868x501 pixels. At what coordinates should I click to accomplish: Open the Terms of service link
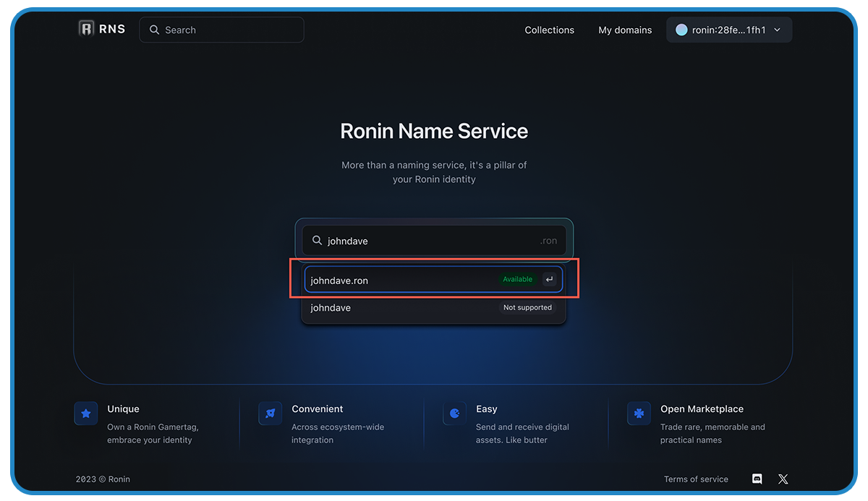coord(696,479)
